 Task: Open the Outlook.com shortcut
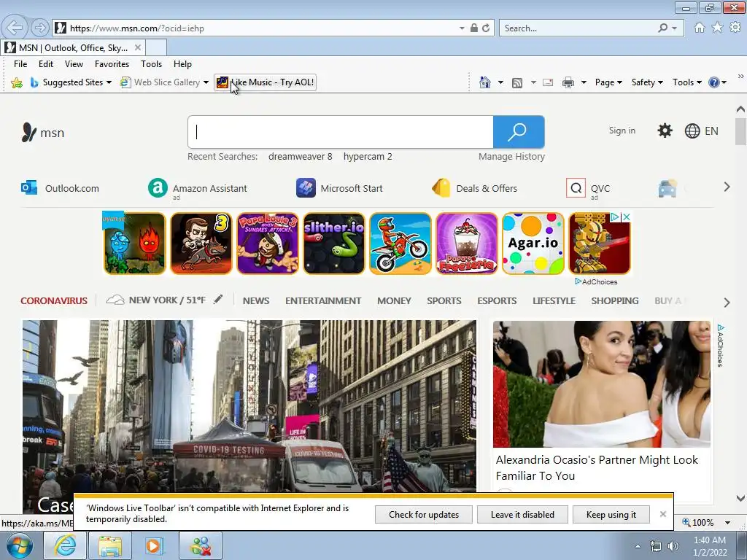[x=60, y=188]
